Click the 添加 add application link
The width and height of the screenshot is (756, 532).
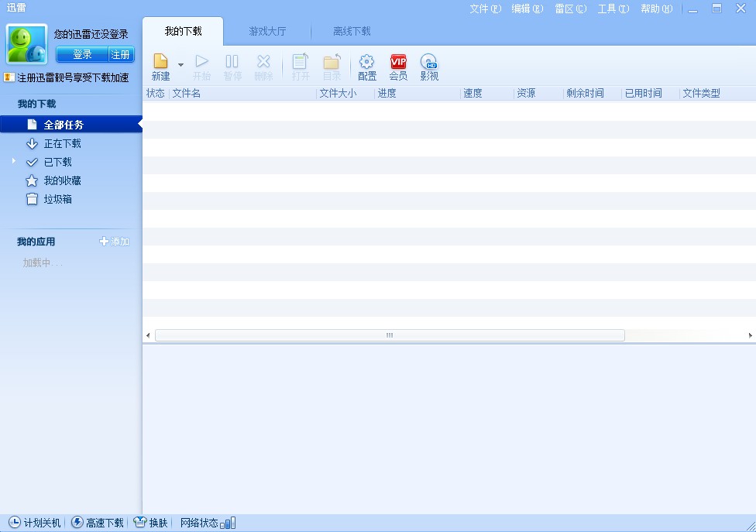[115, 242]
